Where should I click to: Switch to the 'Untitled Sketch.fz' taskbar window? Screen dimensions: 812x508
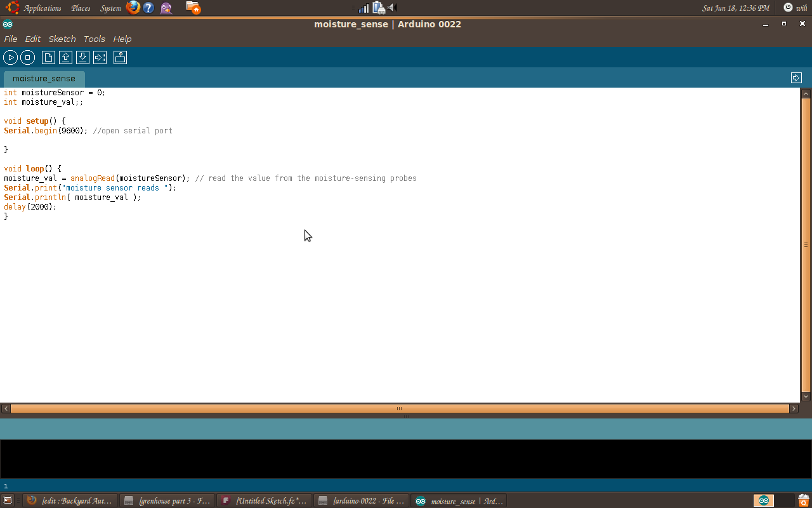coord(265,500)
